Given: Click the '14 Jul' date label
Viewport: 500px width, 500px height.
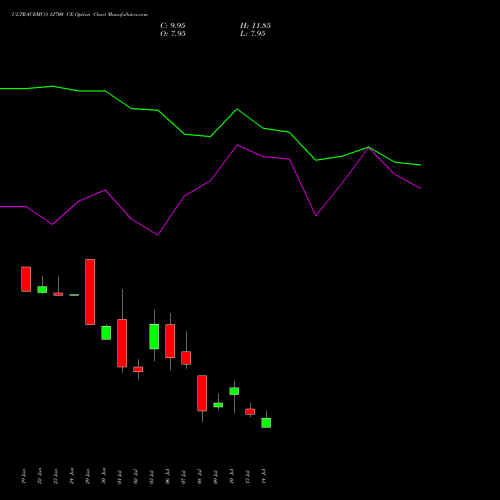Looking at the screenshot, I should [264, 476].
